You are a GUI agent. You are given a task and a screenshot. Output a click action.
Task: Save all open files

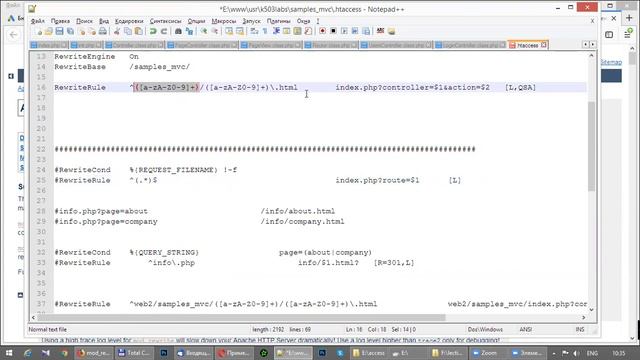71,31
